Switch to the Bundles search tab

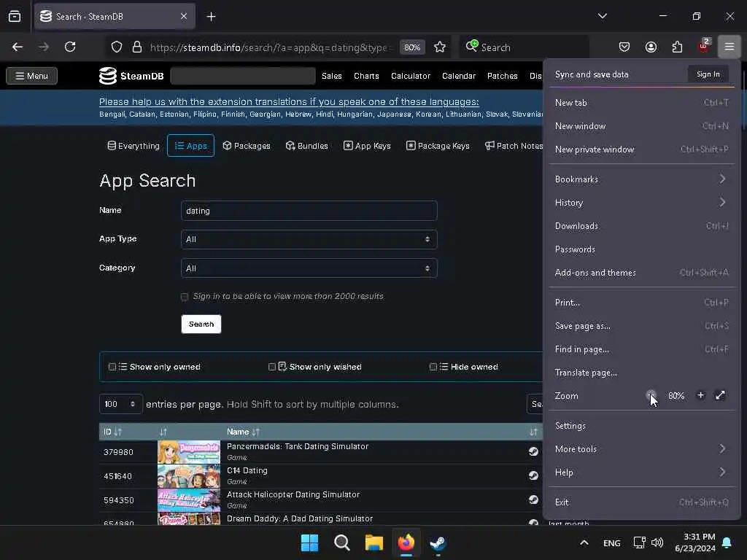(307, 146)
